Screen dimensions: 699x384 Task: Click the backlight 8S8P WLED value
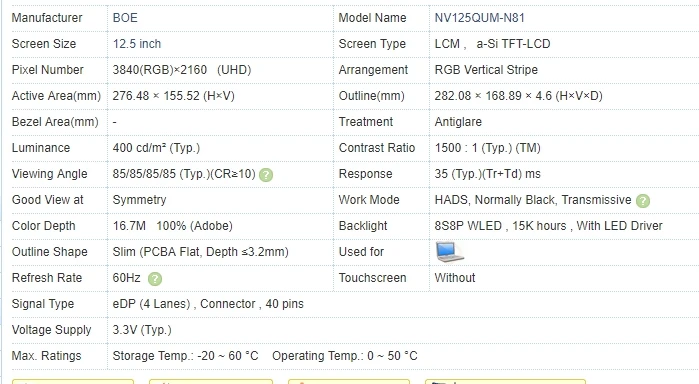click(548, 226)
